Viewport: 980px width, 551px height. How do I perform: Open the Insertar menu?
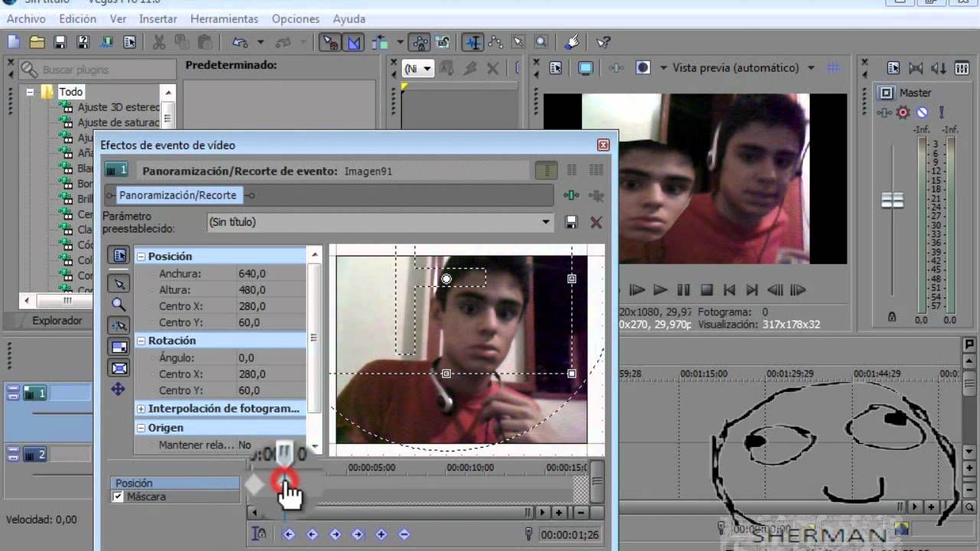(x=158, y=18)
